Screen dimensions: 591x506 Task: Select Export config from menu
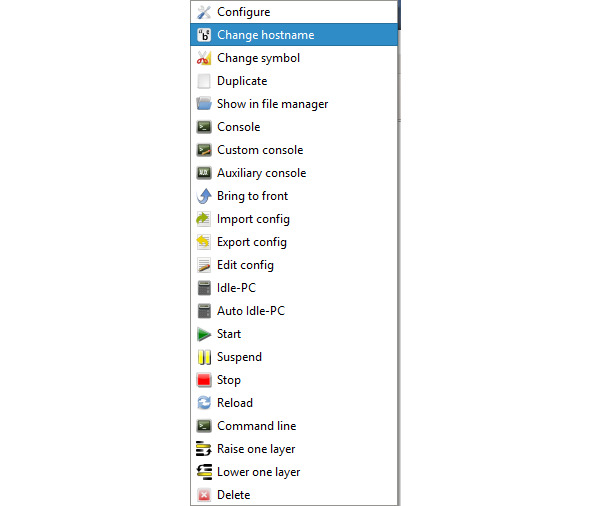[x=294, y=242]
